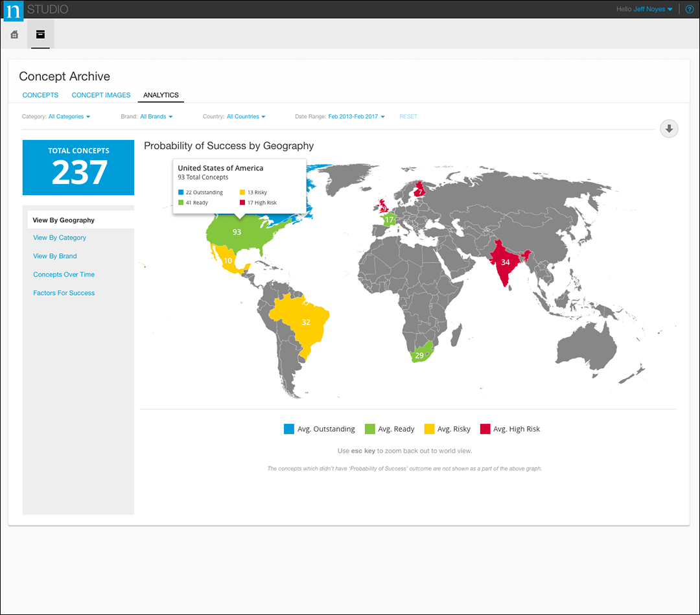Open the All Brands dropdown

[x=156, y=117]
